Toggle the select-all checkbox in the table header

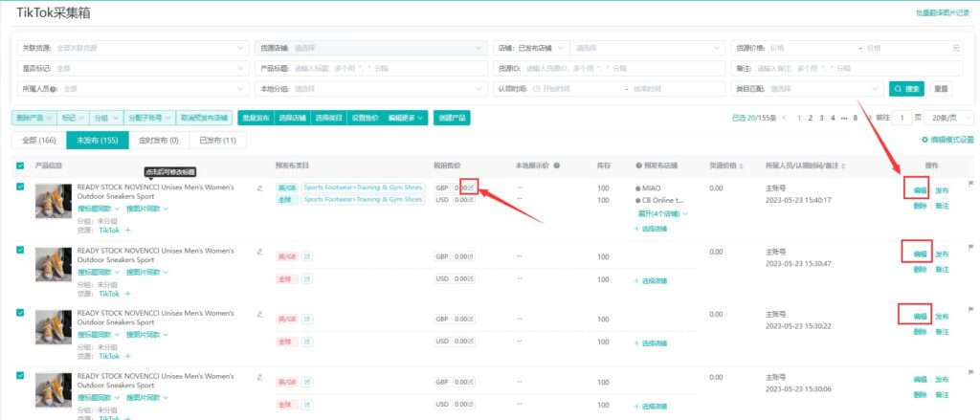tap(21, 166)
